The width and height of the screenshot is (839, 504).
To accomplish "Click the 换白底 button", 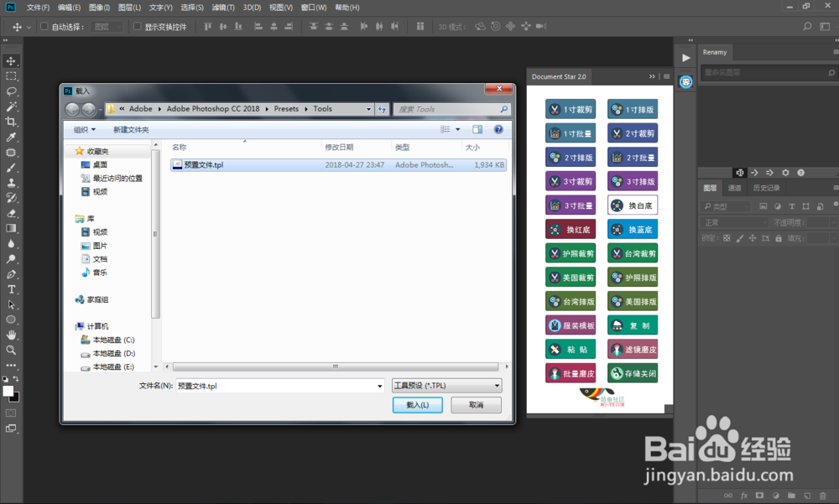I will click(x=633, y=205).
